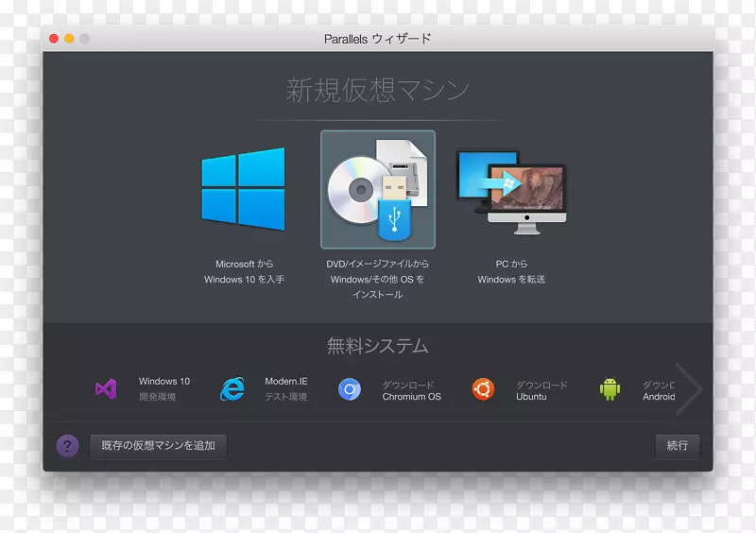Select 'PC から Windows を転送' label

click(511, 271)
